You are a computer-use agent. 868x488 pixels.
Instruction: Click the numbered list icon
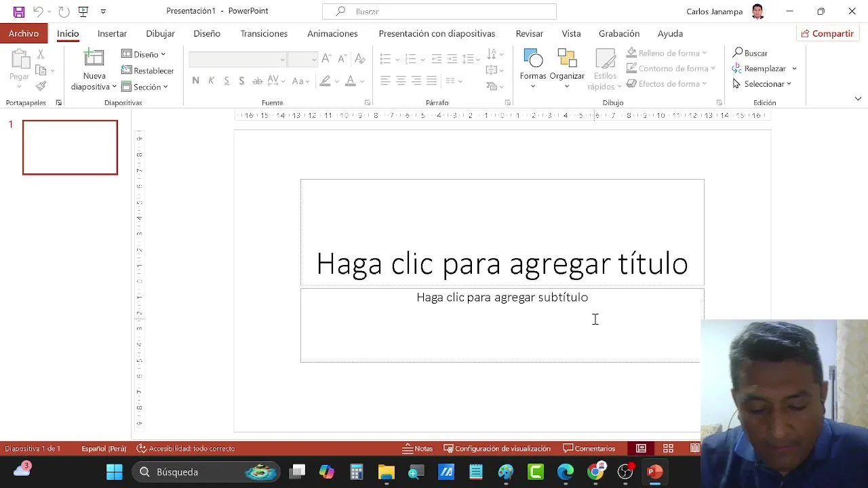pyautogui.click(x=410, y=59)
